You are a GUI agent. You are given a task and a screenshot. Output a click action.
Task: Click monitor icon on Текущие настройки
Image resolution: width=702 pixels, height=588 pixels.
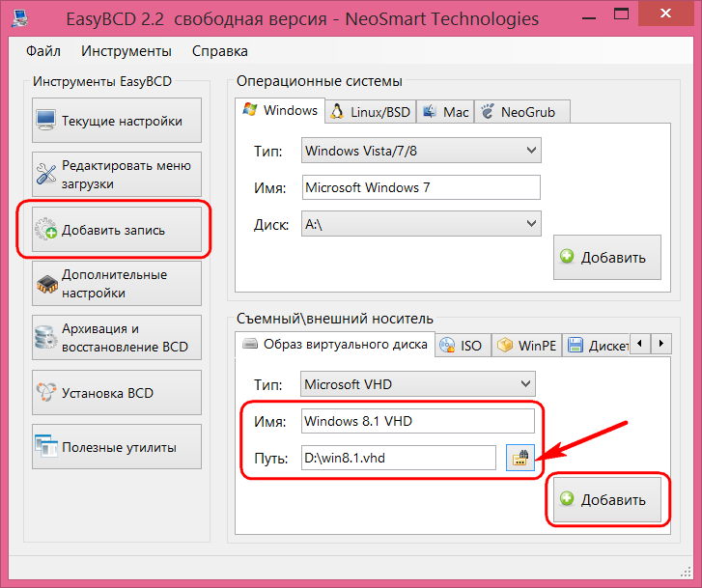point(46,120)
